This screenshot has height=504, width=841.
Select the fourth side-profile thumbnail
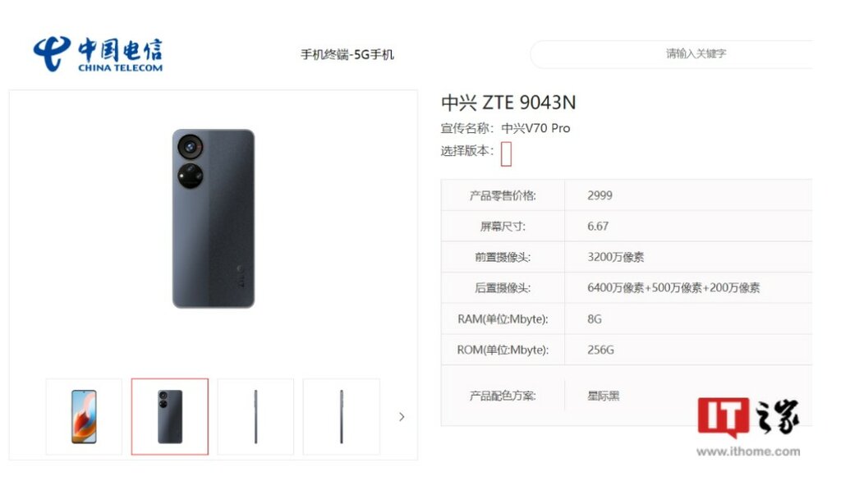pos(342,417)
